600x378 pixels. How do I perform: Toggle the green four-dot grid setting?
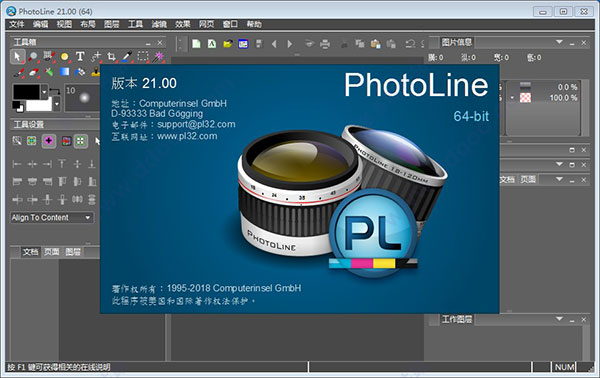point(80,141)
